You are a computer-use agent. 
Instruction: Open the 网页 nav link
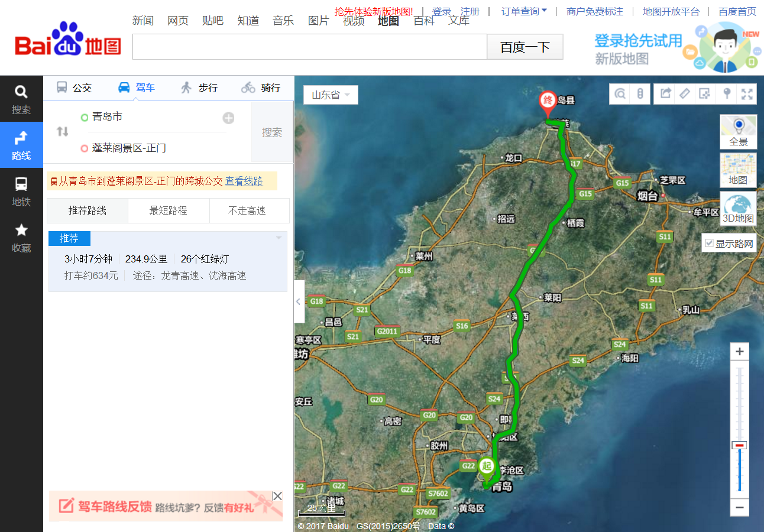pos(178,21)
